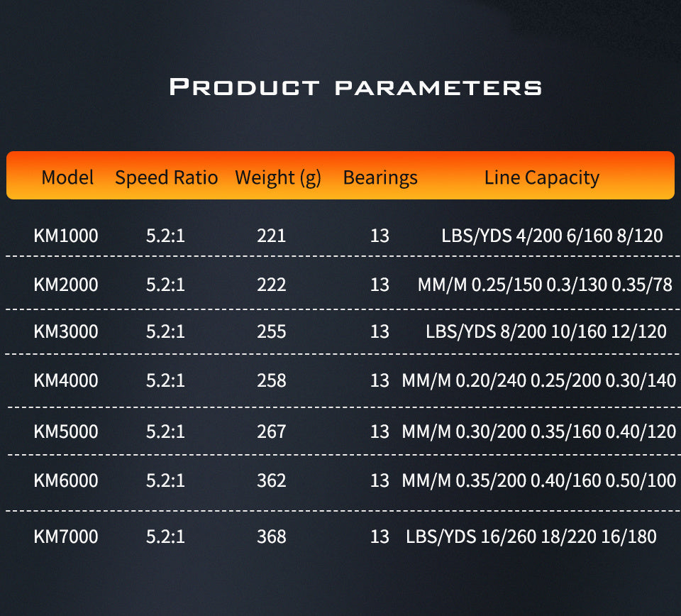
Task: Click the KM6000 model name
Action: point(66,480)
